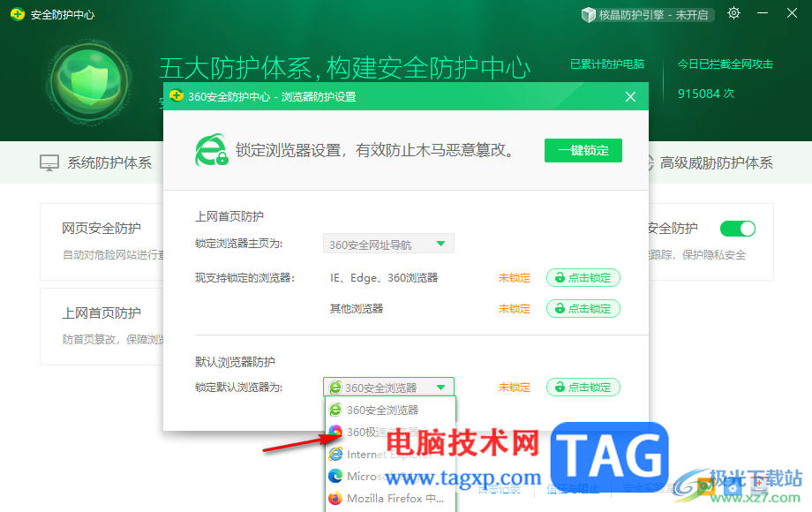The height and width of the screenshot is (512, 812).
Task: Close the 浏览器防护设置 dialog
Action: 630,97
